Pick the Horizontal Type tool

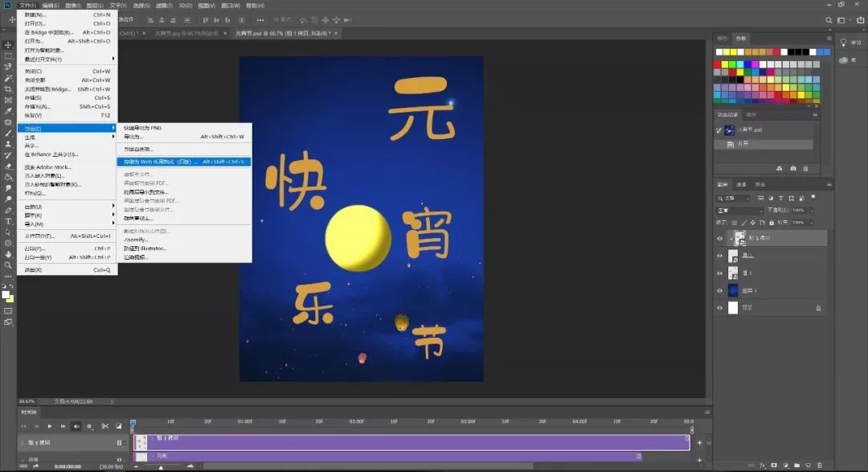[x=9, y=221]
